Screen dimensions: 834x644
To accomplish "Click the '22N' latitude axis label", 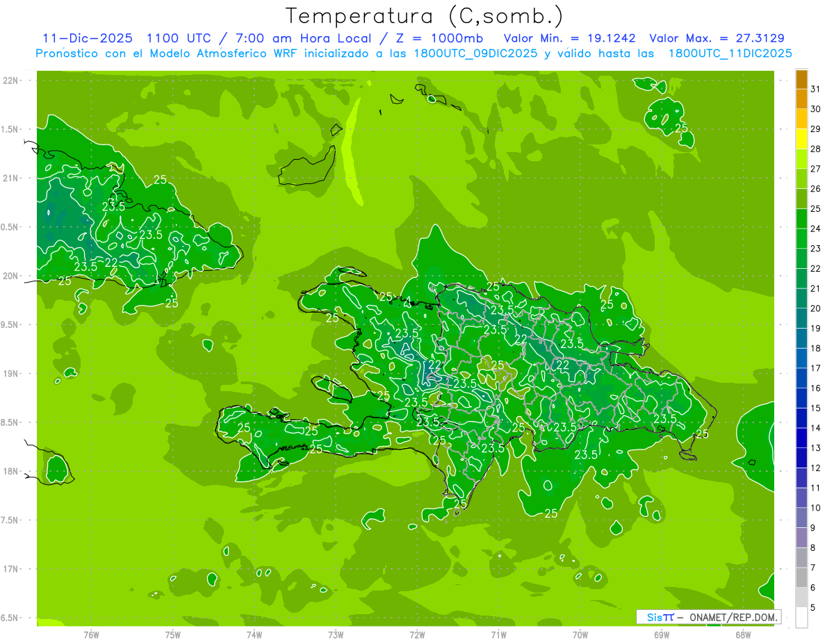I will pos(11,81).
